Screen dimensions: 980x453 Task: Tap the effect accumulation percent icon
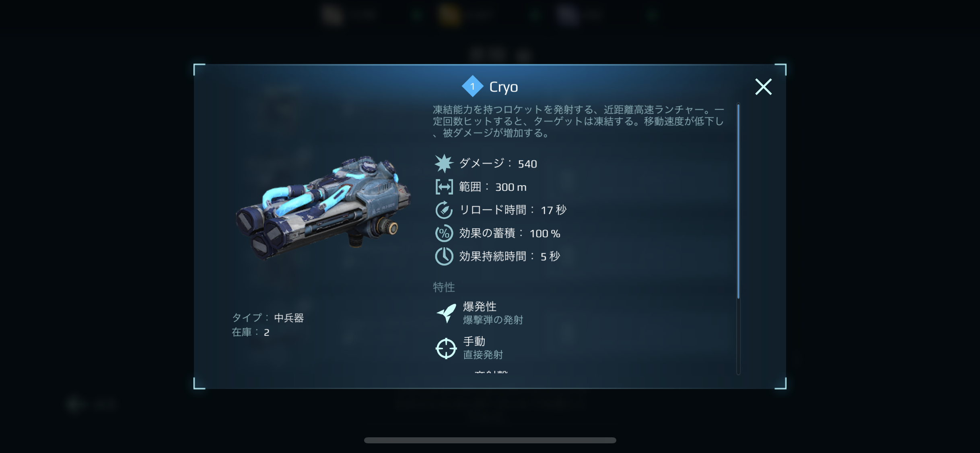click(444, 233)
